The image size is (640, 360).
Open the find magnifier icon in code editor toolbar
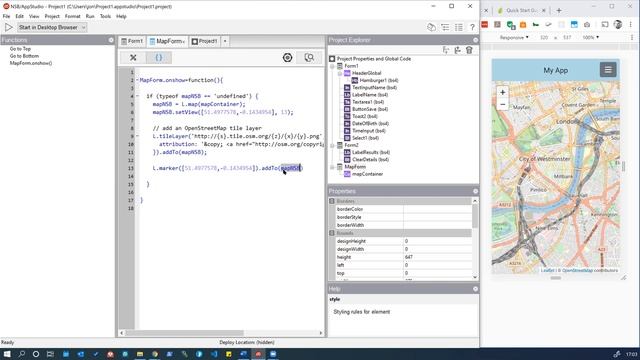click(309, 58)
